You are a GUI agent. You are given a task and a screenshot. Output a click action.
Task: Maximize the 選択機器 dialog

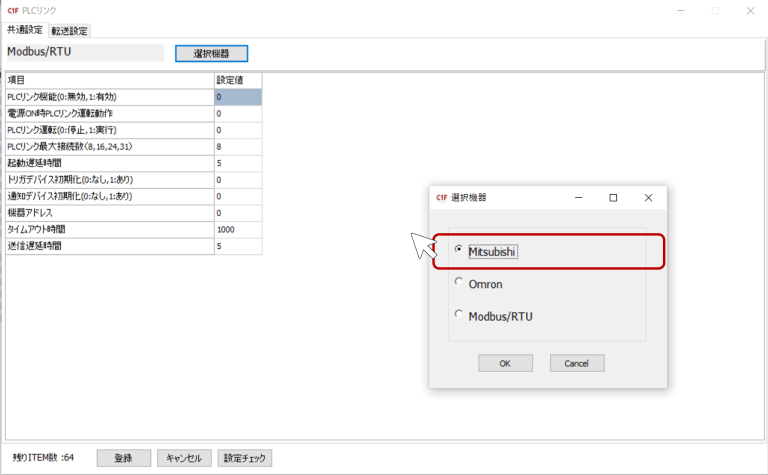tap(613, 198)
